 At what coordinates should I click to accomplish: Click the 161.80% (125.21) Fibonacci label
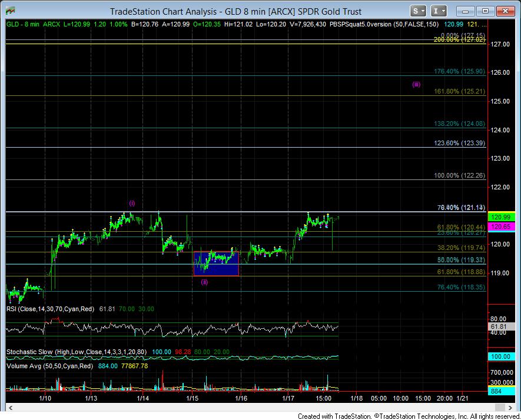pos(460,91)
